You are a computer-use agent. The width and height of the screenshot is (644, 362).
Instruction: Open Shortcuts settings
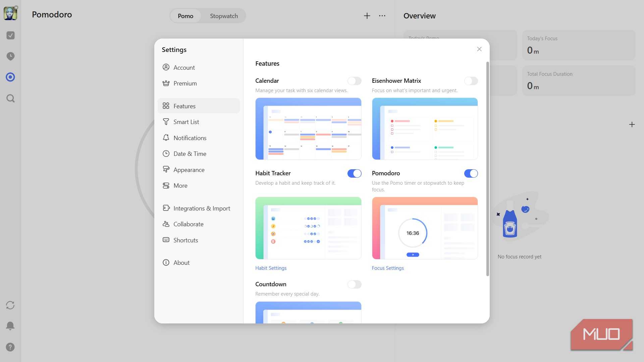click(199, 240)
